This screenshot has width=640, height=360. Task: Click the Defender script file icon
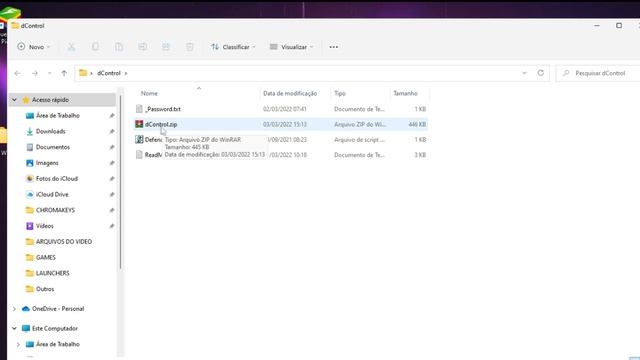pyautogui.click(x=139, y=140)
